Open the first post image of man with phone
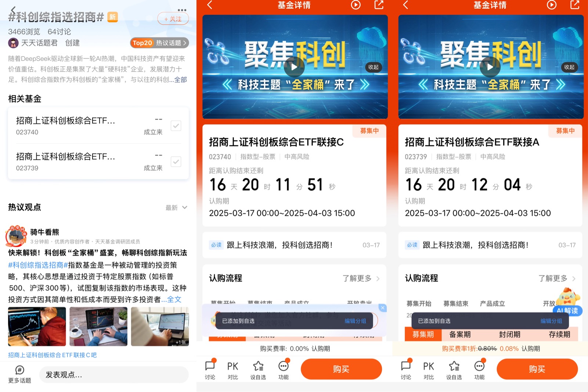The image size is (588, 392). tap(37, 327)
